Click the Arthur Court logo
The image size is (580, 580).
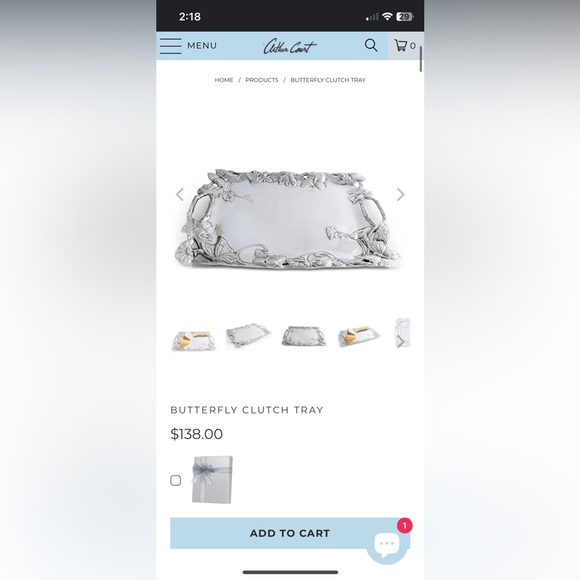[290, 46]
